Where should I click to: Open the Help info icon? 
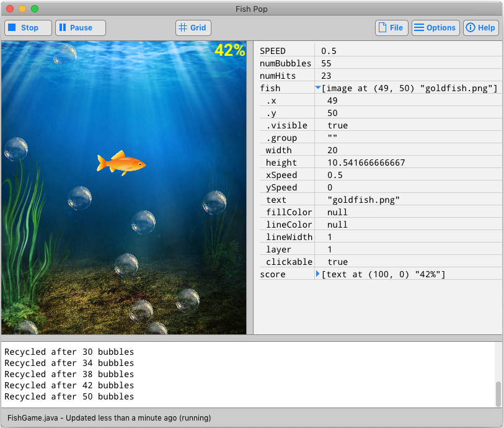pos(471,27)
